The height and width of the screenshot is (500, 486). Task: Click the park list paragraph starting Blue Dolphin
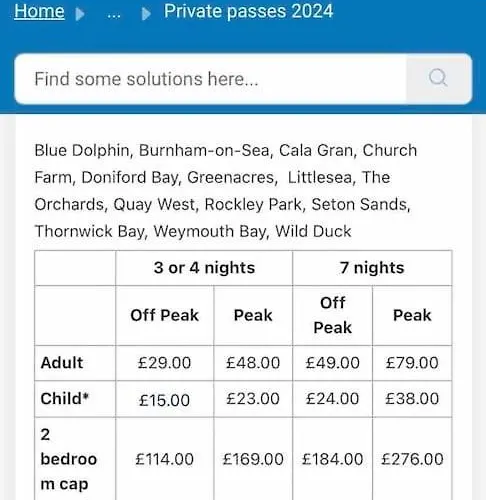pos(226,191)
